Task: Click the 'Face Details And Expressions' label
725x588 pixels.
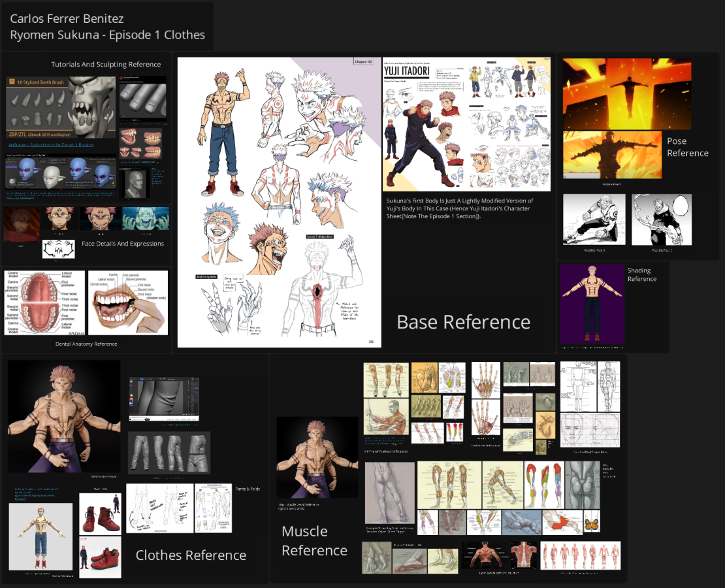Action: click(123, 243)
